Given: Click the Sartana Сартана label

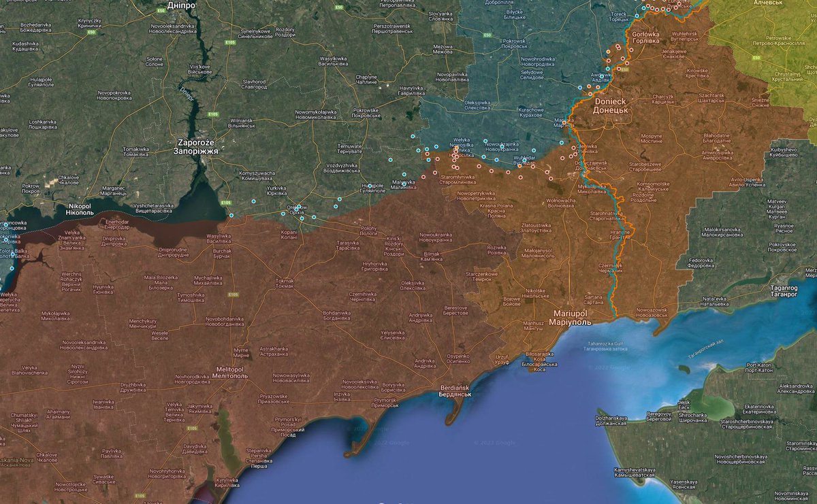Looking at the screenshot, I should 593,300.
